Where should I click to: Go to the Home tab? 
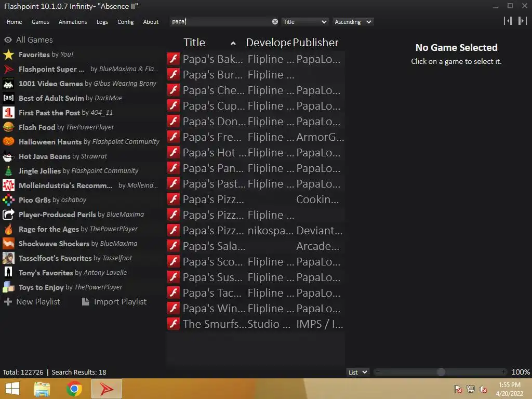(x=14, y=22)
